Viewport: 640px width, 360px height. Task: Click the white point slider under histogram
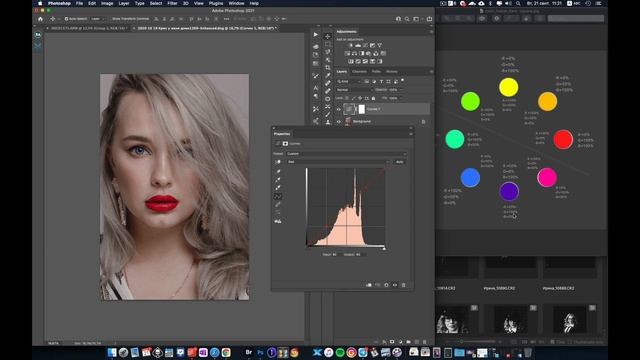[384, 248]
